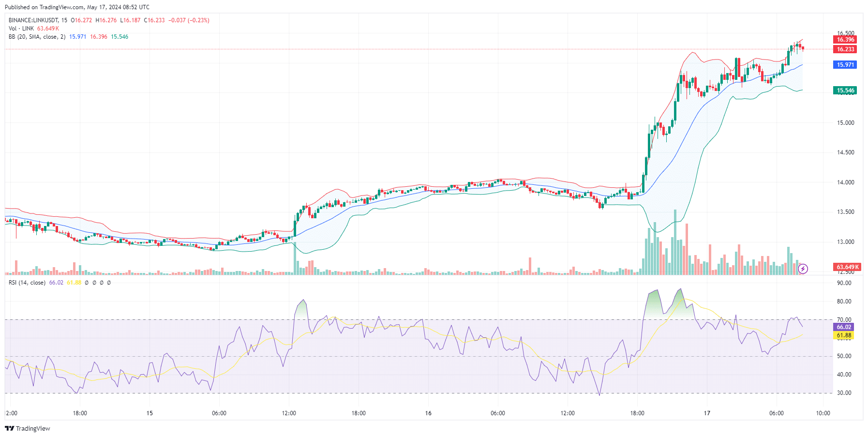This screenshot has height=437, width=868.
Task: Click the 13.000 price axis tick
Action: [x=846, y=242]
